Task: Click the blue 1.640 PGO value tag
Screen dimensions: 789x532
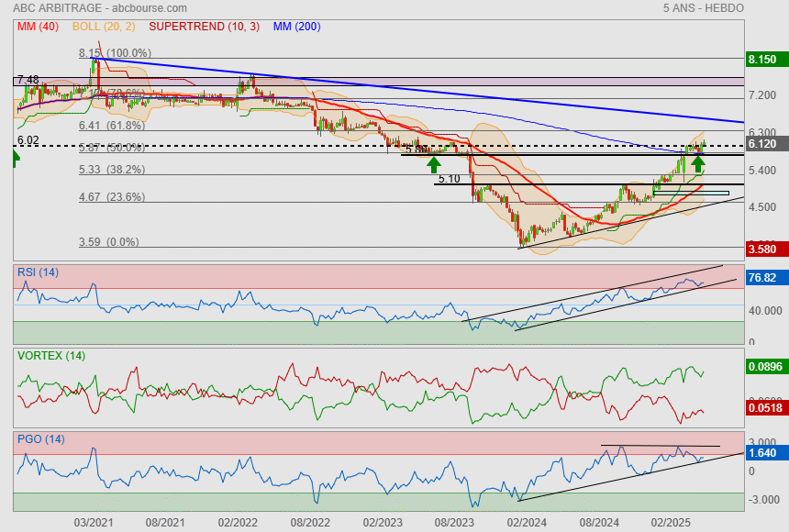Action: tap(762, 453)
